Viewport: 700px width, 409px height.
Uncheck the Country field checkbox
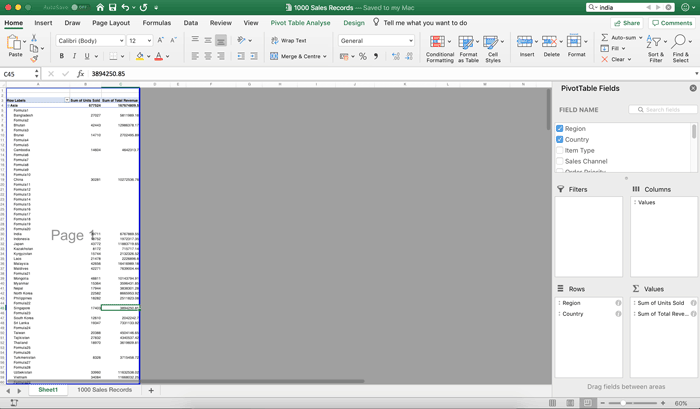559,139
